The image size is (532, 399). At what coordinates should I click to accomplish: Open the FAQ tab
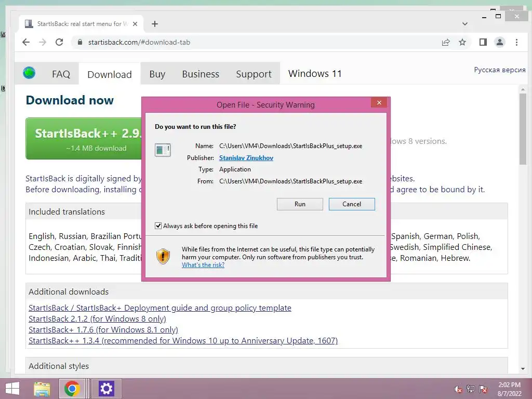coord(61,74)
